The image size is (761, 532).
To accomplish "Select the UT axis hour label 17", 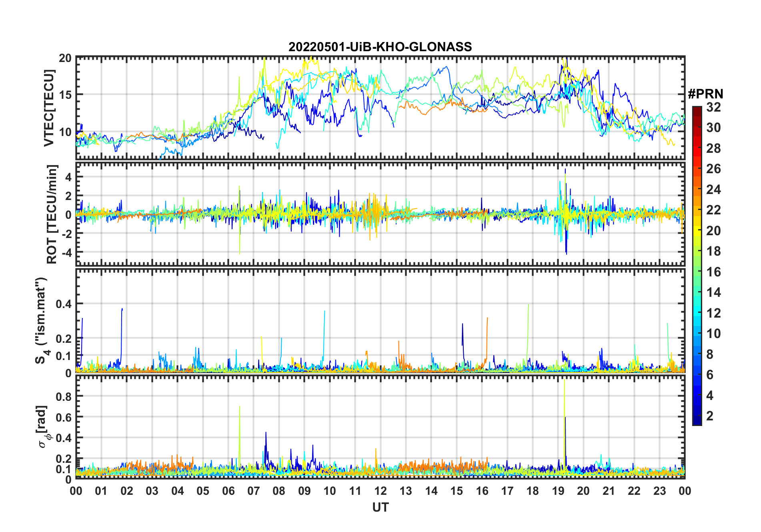I will click(x=507, y=491).
